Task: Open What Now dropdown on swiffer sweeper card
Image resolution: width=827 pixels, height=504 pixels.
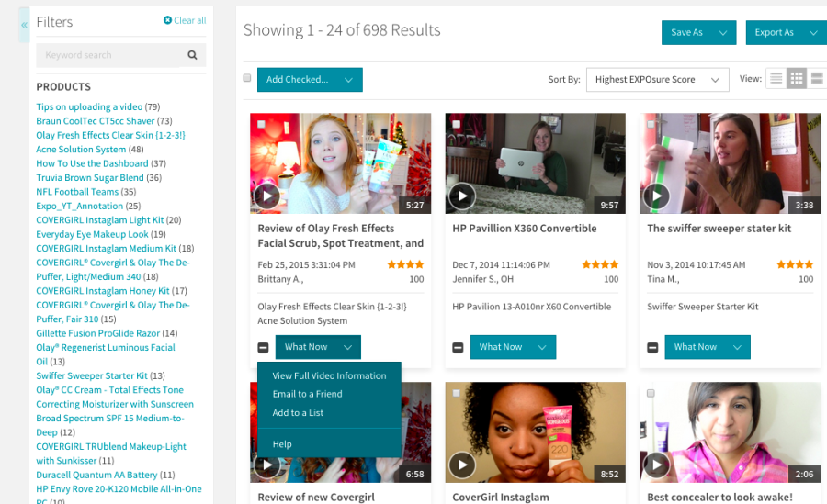Action: click(x=708, y=347)
